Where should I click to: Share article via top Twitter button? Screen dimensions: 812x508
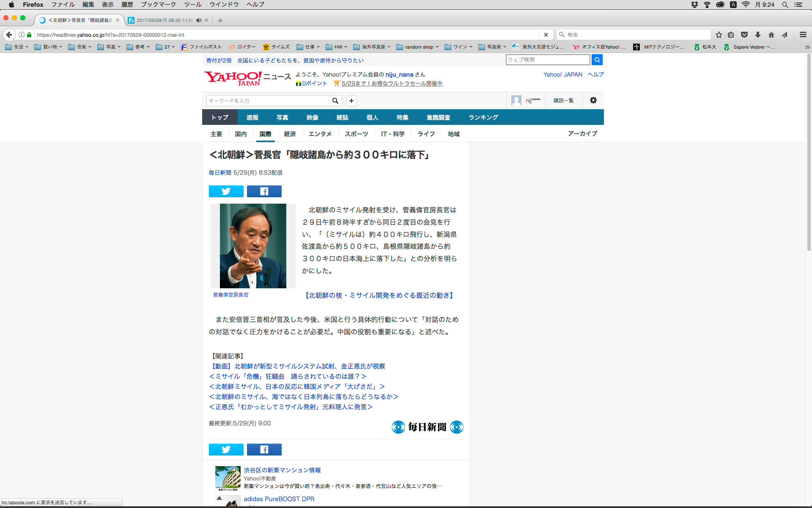pos(226,191)
